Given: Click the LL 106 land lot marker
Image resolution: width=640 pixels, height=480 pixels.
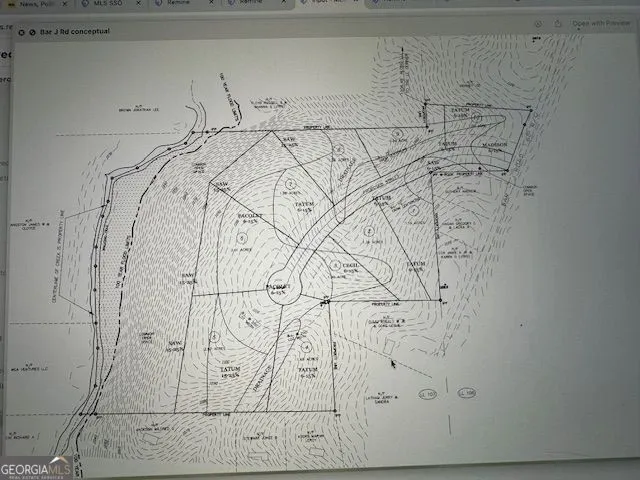Looking at the screenshot, I should point(467,392).
